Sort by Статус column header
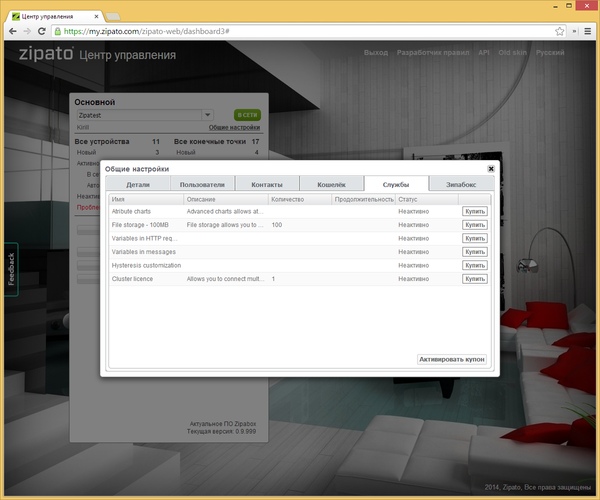This screenshot has height=500, width=600. [427, 199]
